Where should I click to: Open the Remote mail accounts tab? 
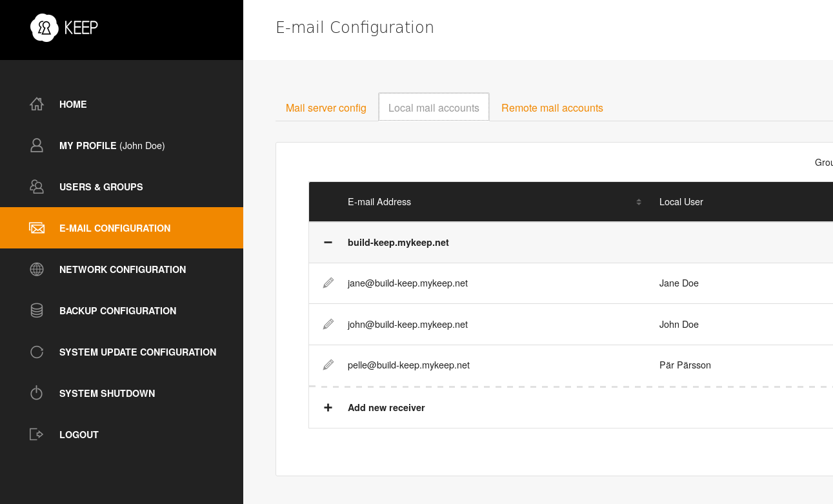[552, 108]
